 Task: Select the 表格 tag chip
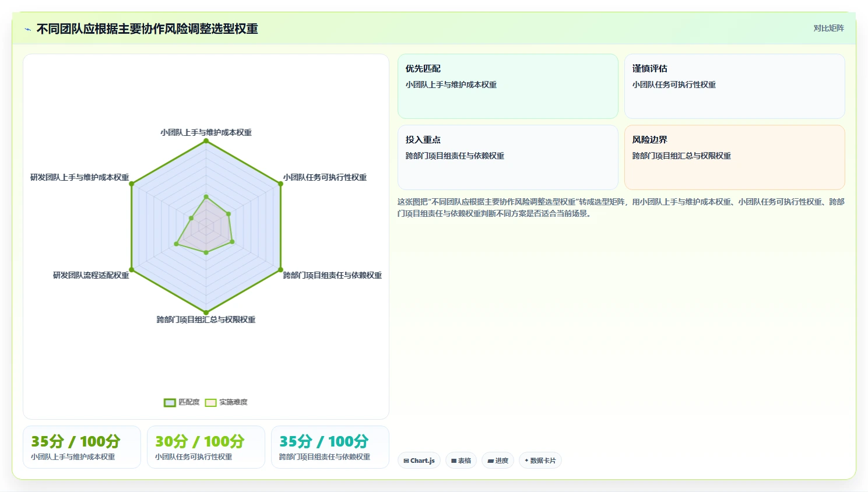click(x=461, y=461)
